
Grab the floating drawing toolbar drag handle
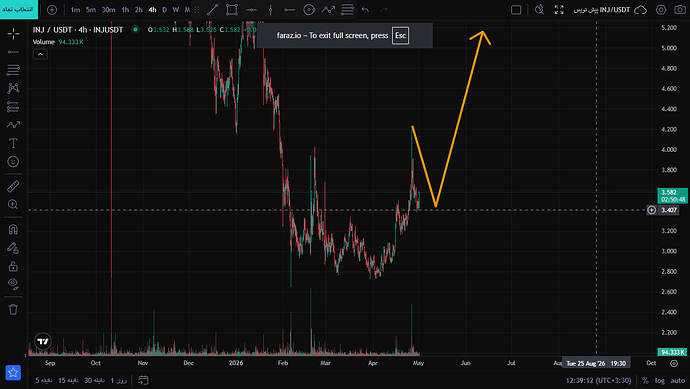coord(197,10)
